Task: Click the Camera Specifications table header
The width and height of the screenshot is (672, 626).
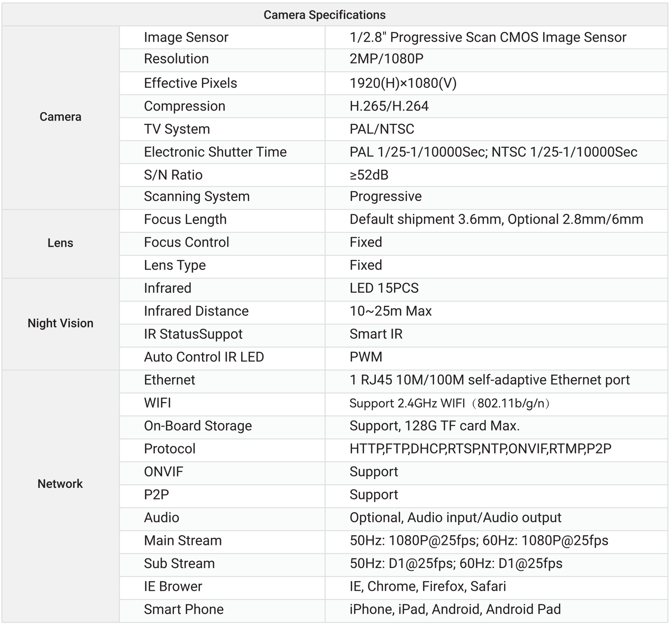Action: click(324, 15)
